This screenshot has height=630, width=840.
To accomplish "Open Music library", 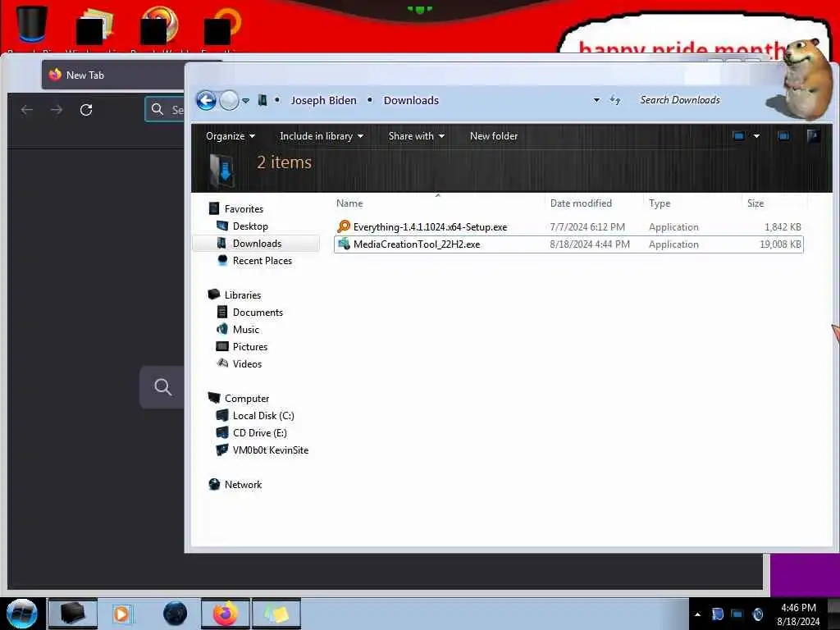I will pos(246,330).
